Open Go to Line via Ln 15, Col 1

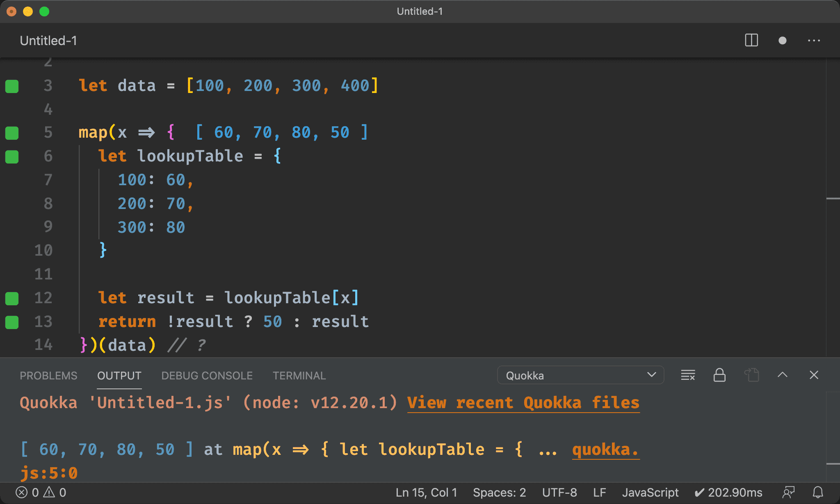tap(426, 493)
